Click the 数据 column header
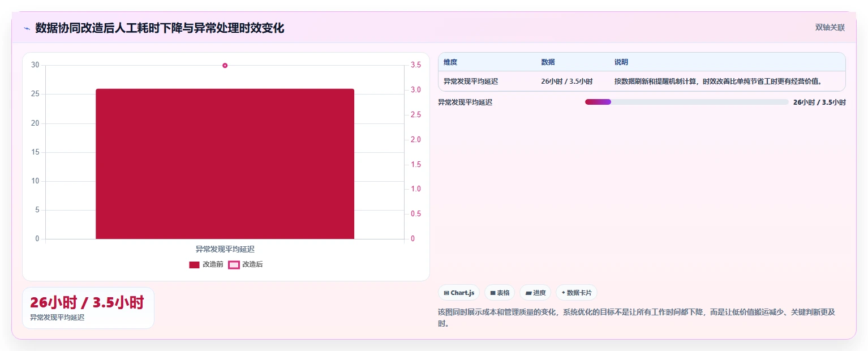868x351 pixels. click(x=548, y=62)
